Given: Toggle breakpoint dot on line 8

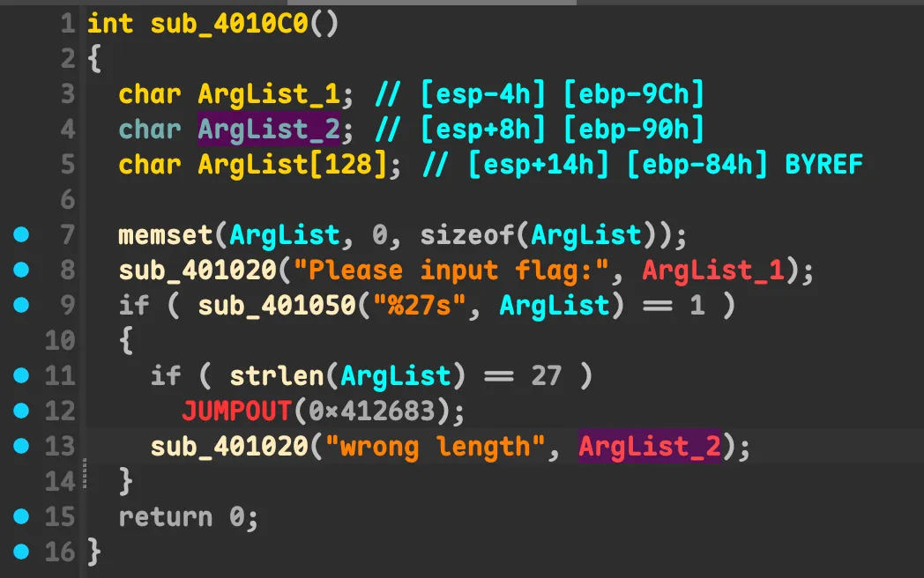Looking at the screenshot, I should tap(21, 270).
